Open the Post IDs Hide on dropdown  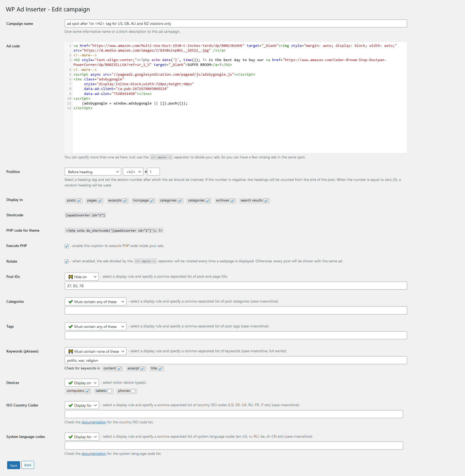82,277
